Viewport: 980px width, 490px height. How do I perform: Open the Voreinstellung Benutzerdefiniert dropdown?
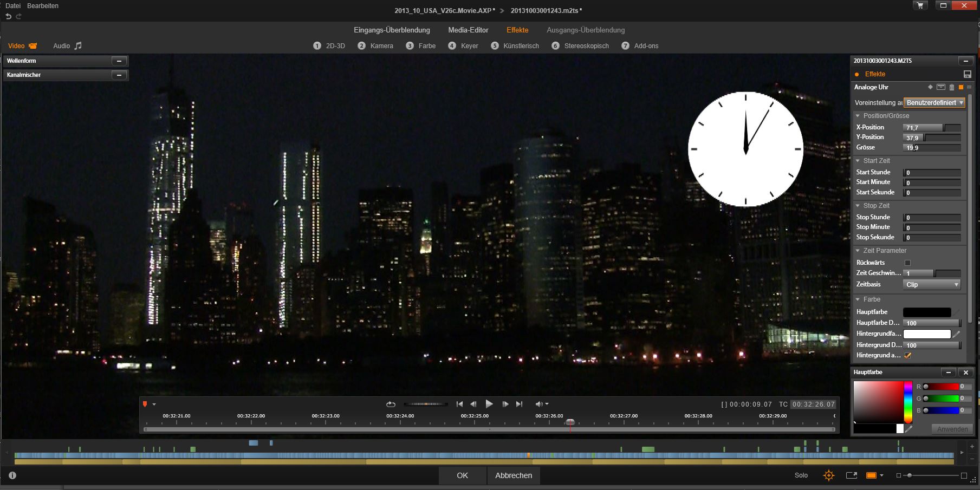point(934,103)
